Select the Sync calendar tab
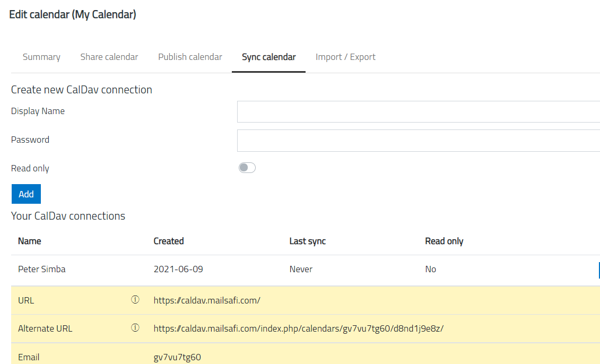The height and width of the screenshot is (364, 600). click(x=268, y=57)
